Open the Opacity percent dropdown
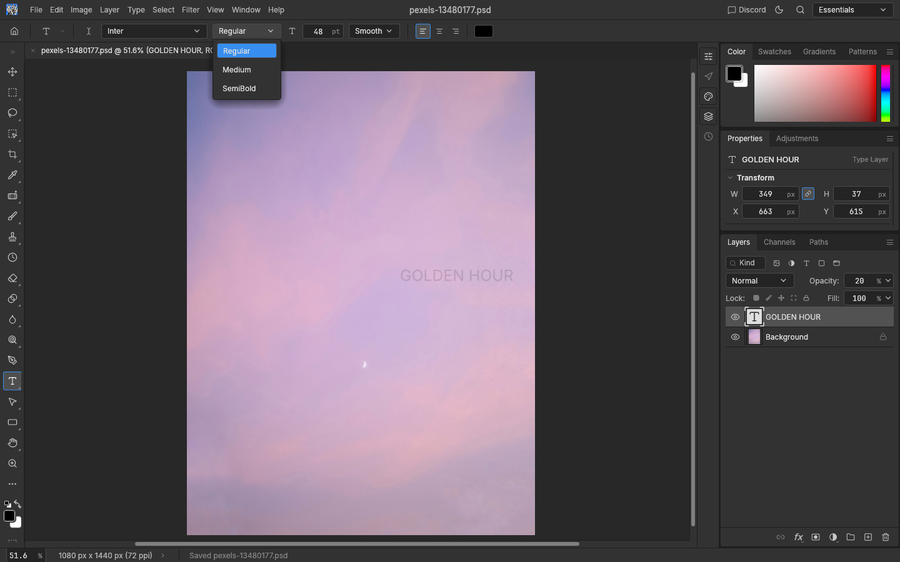900x562 pixels. coord(887,281)
